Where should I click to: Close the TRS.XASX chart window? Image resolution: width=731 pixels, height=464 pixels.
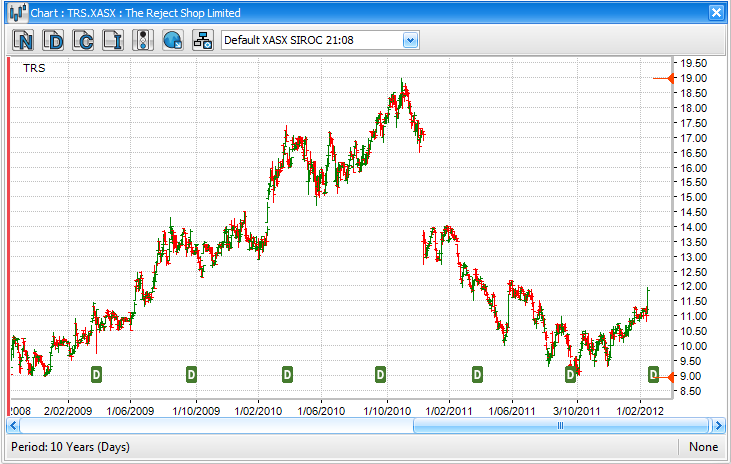[x=716, y=13]
